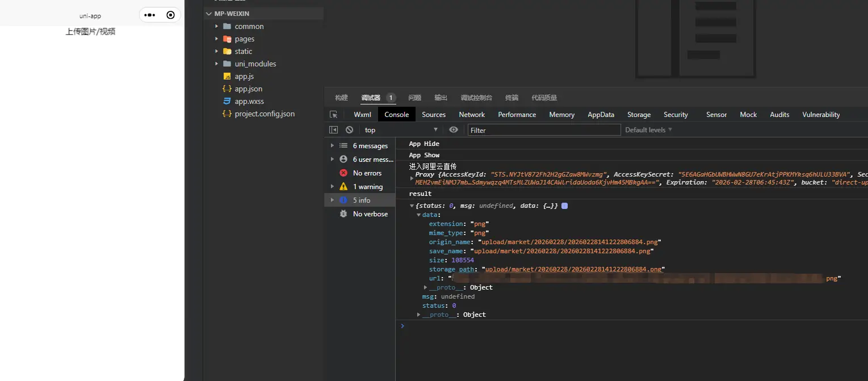Image resolution: width=868 pixels, height=381 pixels.
Task: Expand the pages folder
Action: click(x=244, y=39)
